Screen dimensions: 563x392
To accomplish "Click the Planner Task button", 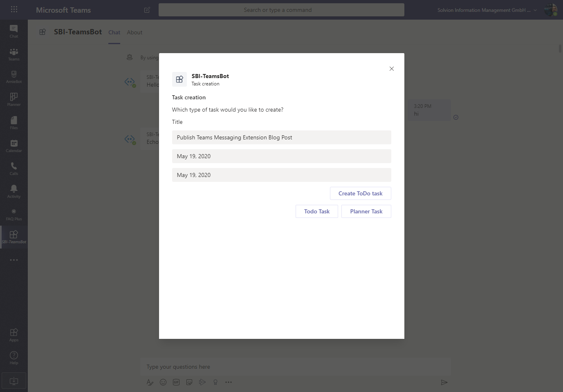I will point(366,211).
